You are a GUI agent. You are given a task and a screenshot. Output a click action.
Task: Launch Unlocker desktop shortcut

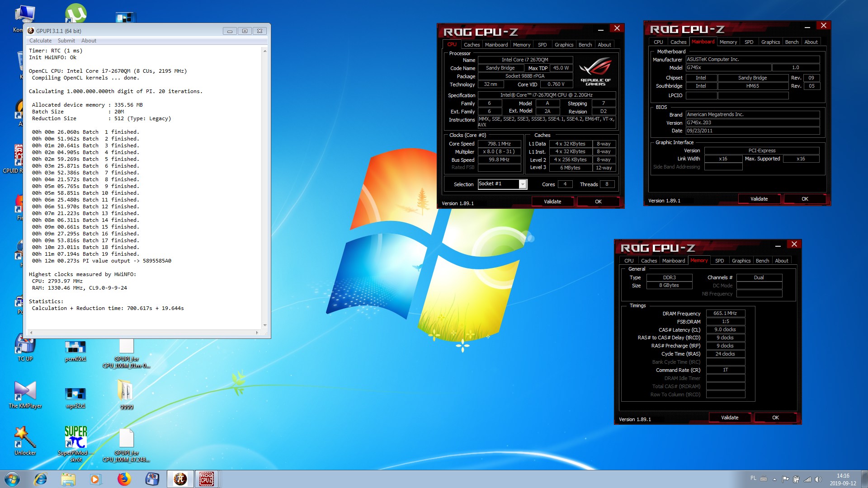tap(25, 441)
